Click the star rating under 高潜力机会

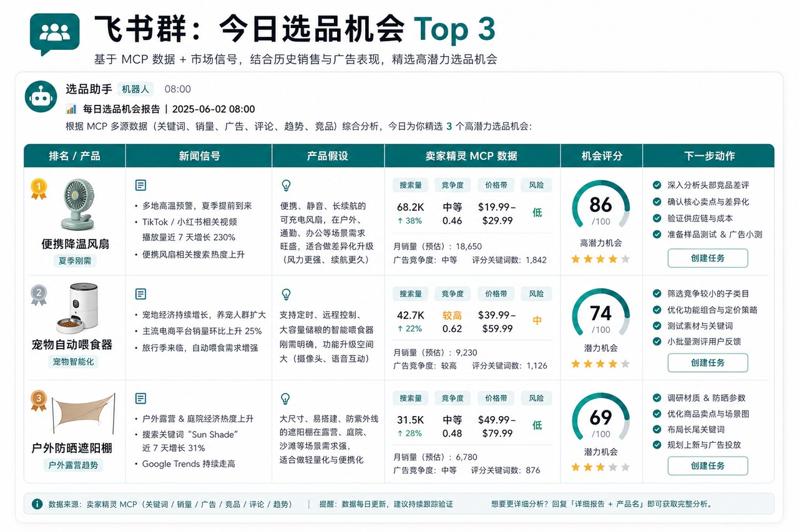(x=600, y=259)
